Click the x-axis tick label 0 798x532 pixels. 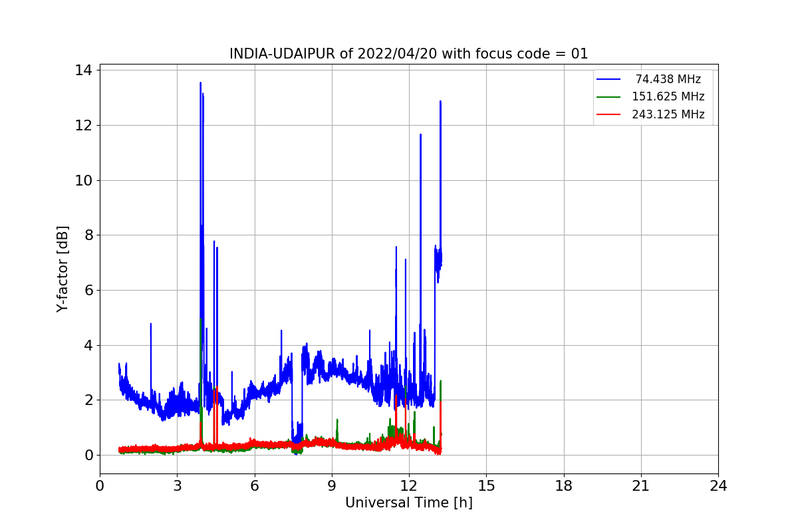point(100,486)
